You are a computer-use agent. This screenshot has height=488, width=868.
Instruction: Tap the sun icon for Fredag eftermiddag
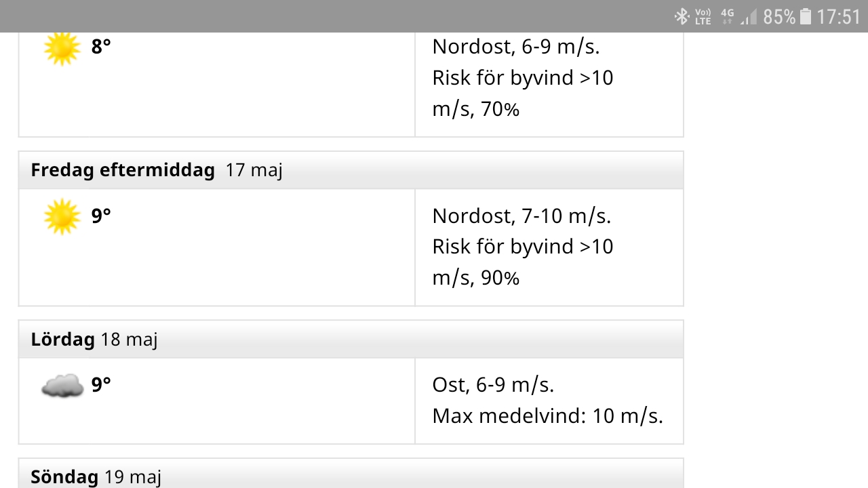62,217
